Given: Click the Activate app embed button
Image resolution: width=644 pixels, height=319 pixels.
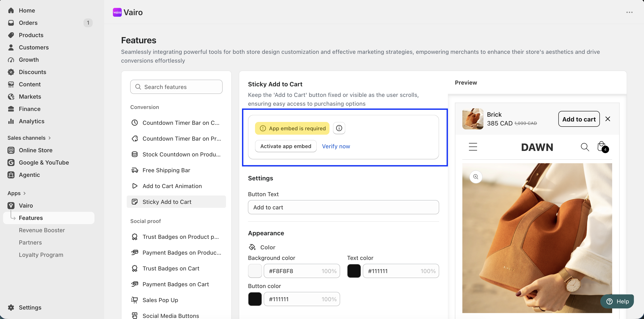Looking at the screenshot, I should 286,146.
